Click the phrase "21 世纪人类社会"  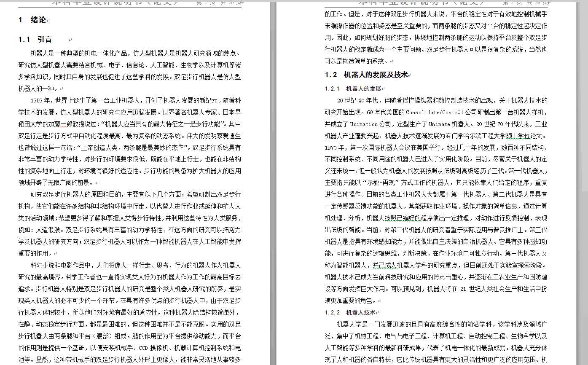(485, 289)
